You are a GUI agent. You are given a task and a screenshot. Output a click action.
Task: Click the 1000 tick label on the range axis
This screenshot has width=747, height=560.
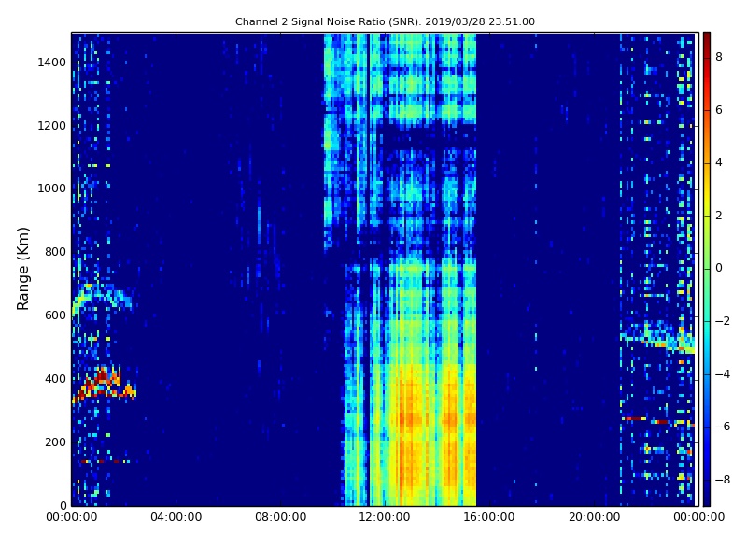(x=52, y=189)
